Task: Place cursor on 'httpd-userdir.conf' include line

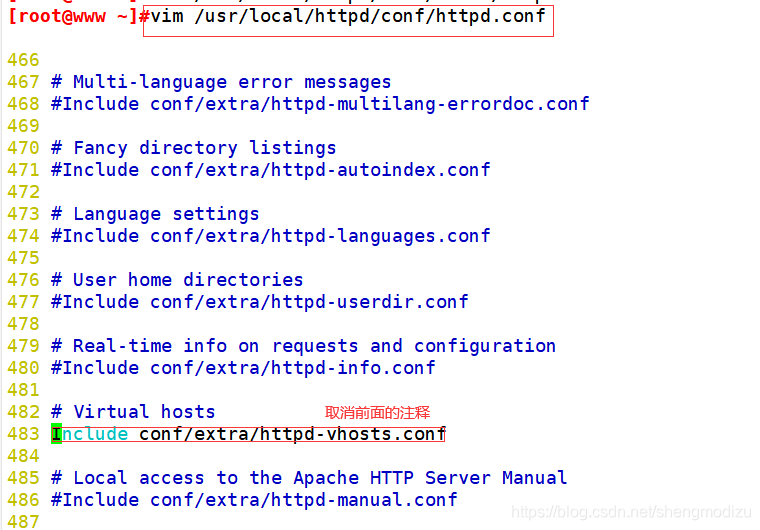Action: [260, 302]
